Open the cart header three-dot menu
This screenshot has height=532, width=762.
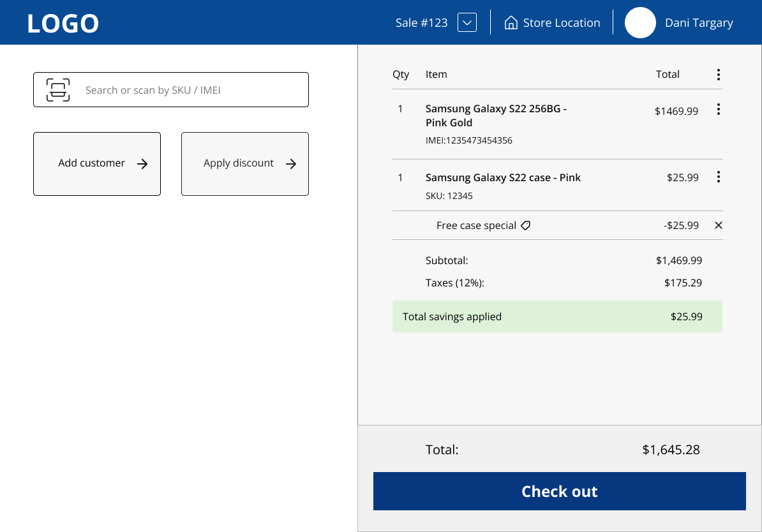pos(718,75)
